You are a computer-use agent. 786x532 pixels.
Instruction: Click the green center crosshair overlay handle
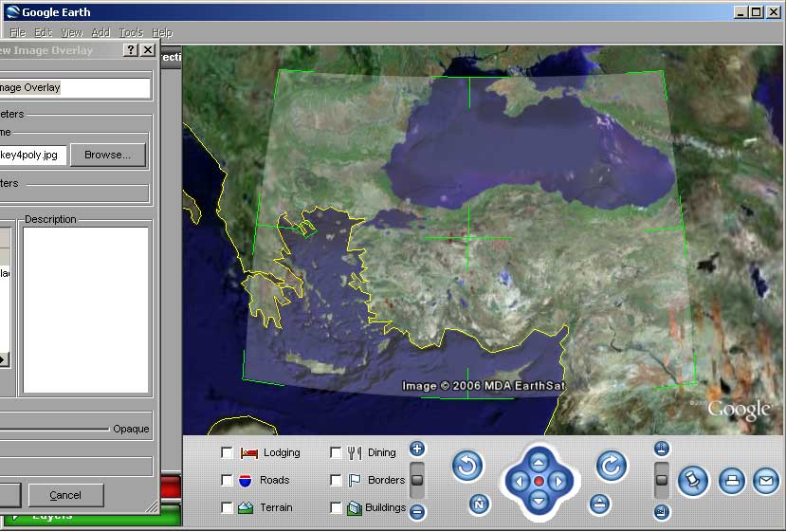468,238
